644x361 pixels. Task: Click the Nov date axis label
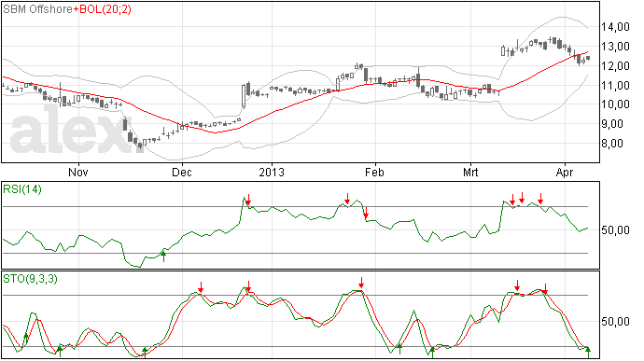(78, 172)
